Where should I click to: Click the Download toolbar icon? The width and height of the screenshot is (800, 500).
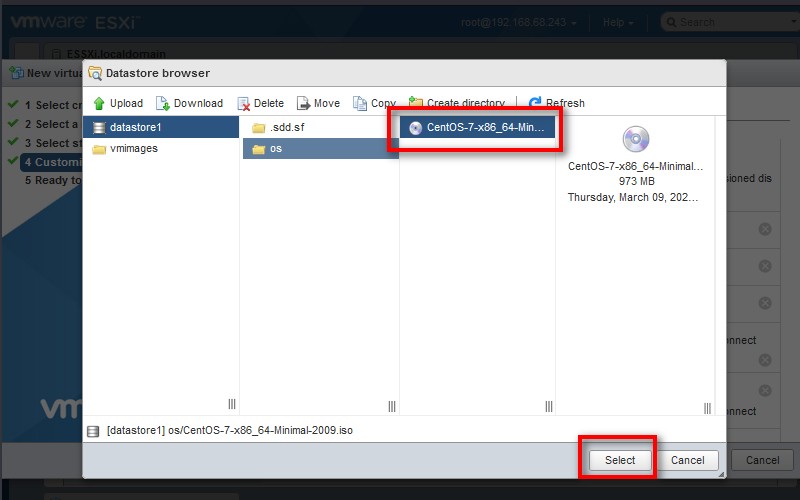coord(163,103)
